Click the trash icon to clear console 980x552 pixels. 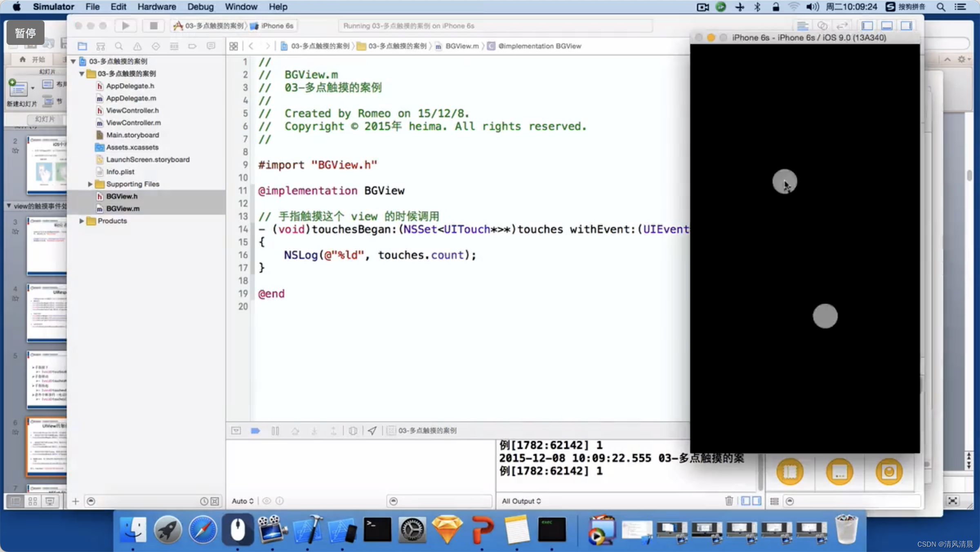[729, 501]
